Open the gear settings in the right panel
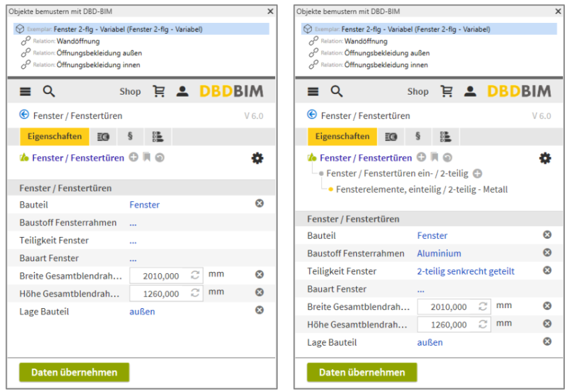The image size is (573, 392). [x=545, y=158]
